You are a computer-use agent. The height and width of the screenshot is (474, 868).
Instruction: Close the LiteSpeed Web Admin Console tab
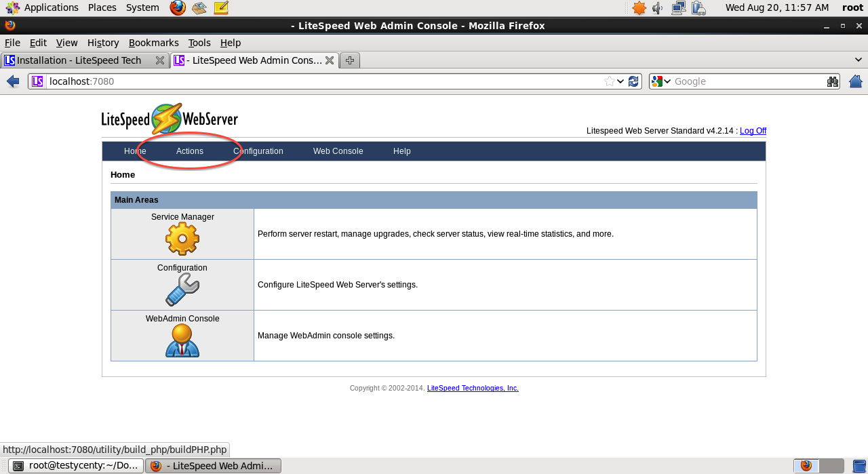pos(330,60)
